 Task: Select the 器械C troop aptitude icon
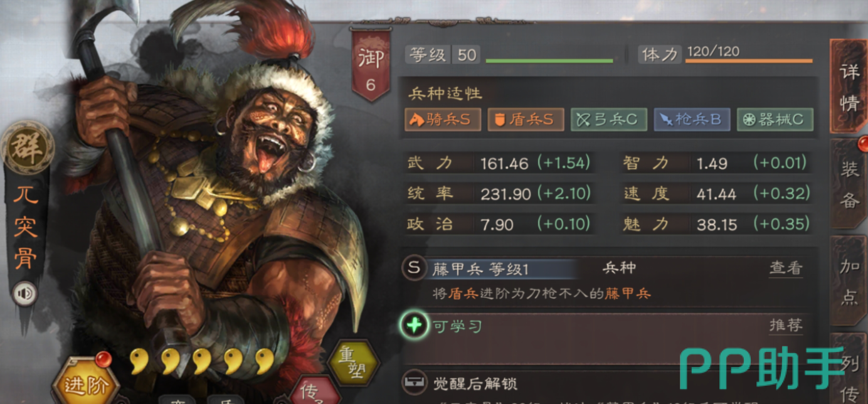[775, 119]
